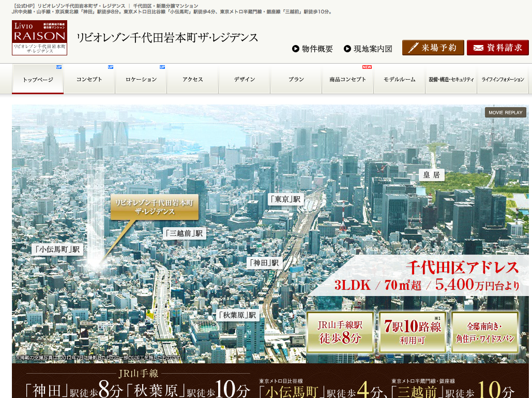Click the 全邸南向き・角住戸 badge
This screenshot has width=532, height=398.
[484, 332]
